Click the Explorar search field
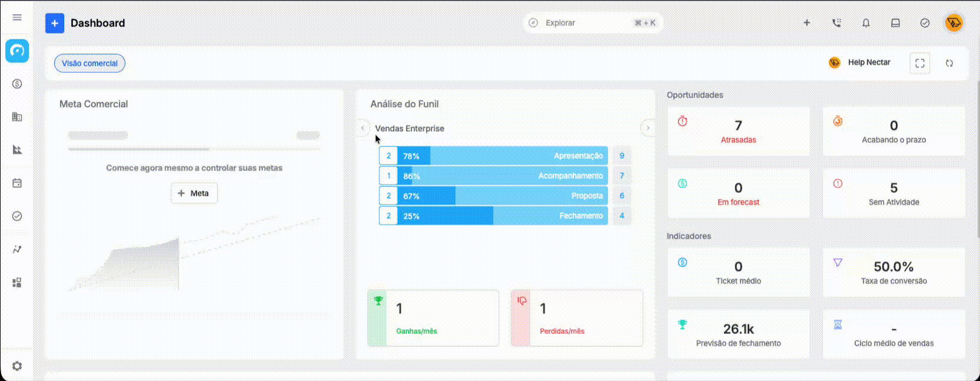980x381 pixels. tap(593, 23)
